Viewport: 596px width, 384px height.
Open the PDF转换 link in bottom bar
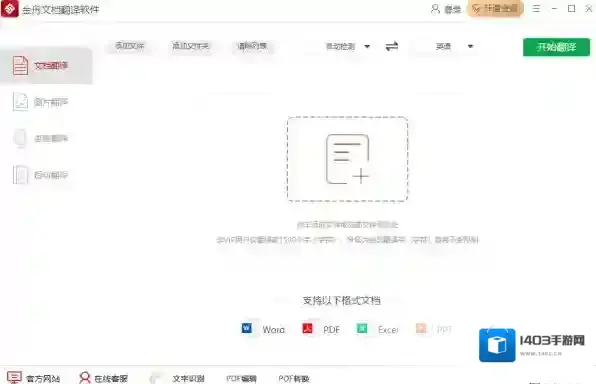(294, 378)
